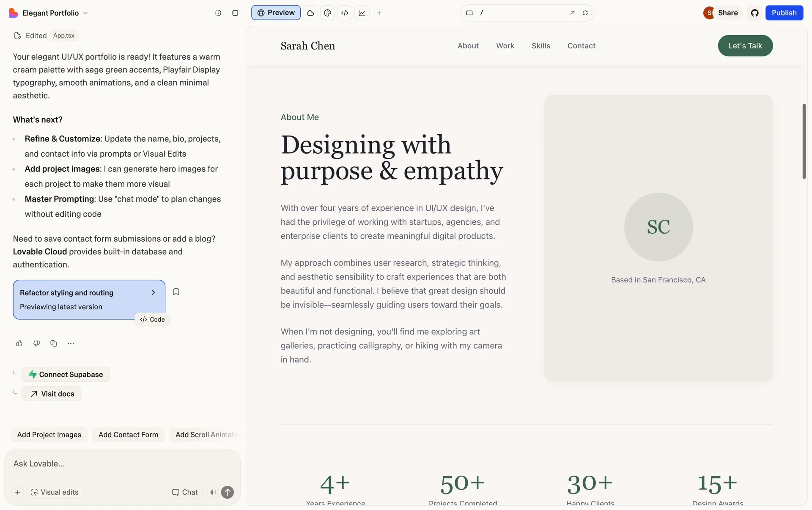Open the analytics chart icon
This screenshot has height=510, width=812.
click(x=362, y=13)
